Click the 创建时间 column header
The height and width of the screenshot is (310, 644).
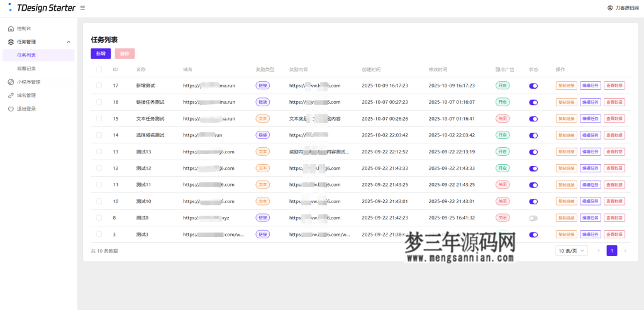coord(371,69)
